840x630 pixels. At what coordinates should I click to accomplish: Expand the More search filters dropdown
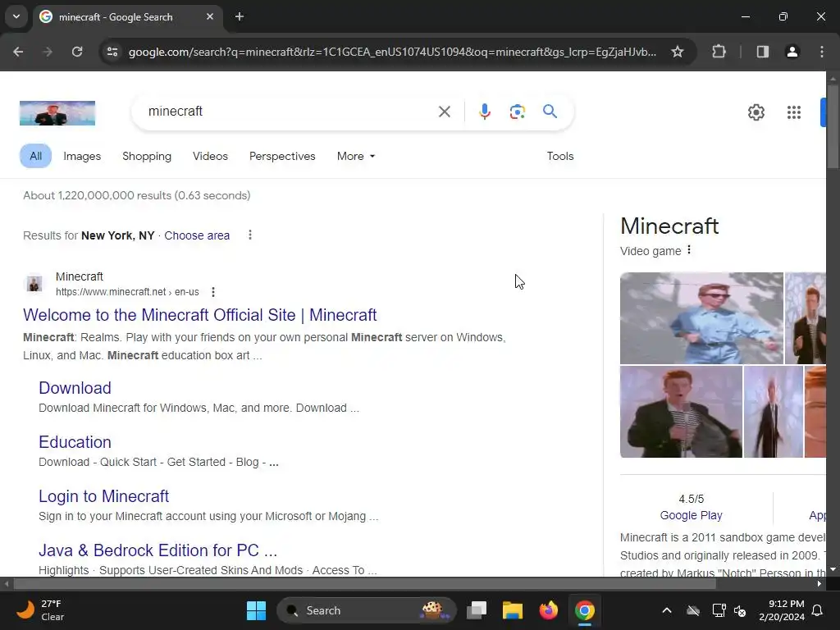[x=356, y=156]
